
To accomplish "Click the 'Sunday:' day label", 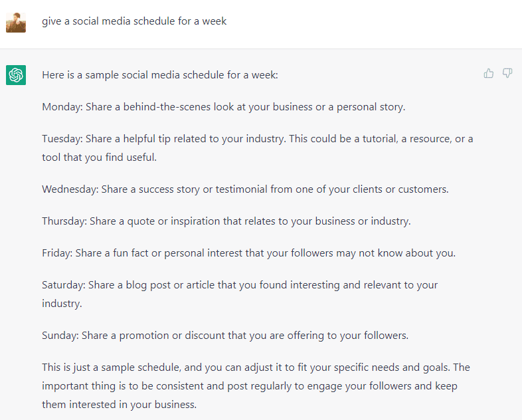I will coord(60,336).
